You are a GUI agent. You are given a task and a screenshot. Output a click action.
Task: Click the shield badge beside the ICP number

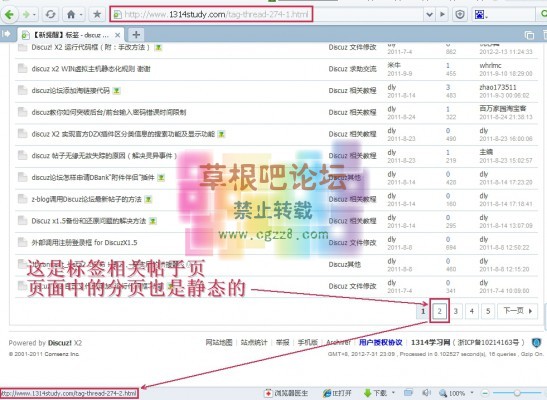(x=536, y=343)
